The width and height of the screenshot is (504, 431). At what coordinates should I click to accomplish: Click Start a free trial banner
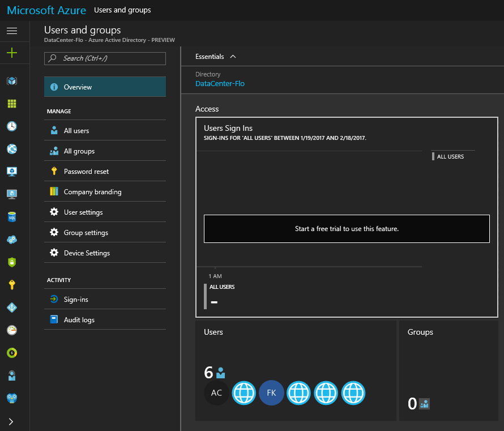347,229
